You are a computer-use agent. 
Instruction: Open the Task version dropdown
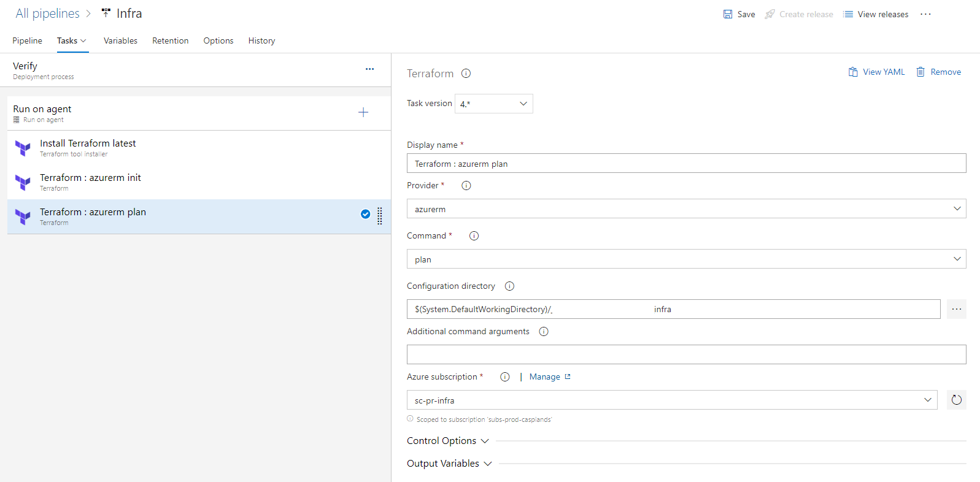pyautogui.click(x=494, y=104)
